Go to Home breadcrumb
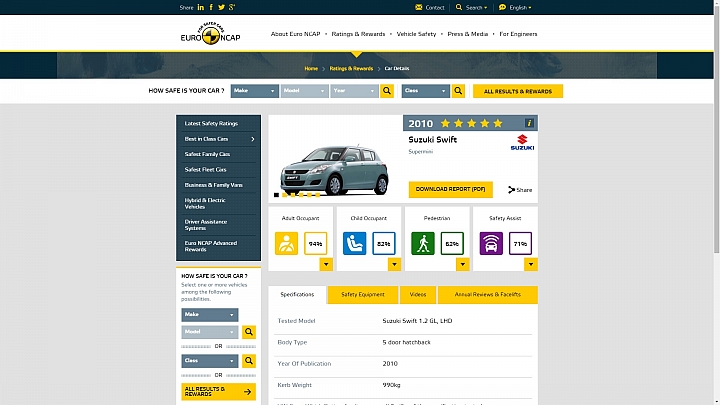Viewport: 720px width, 405px height. [311, 68]
